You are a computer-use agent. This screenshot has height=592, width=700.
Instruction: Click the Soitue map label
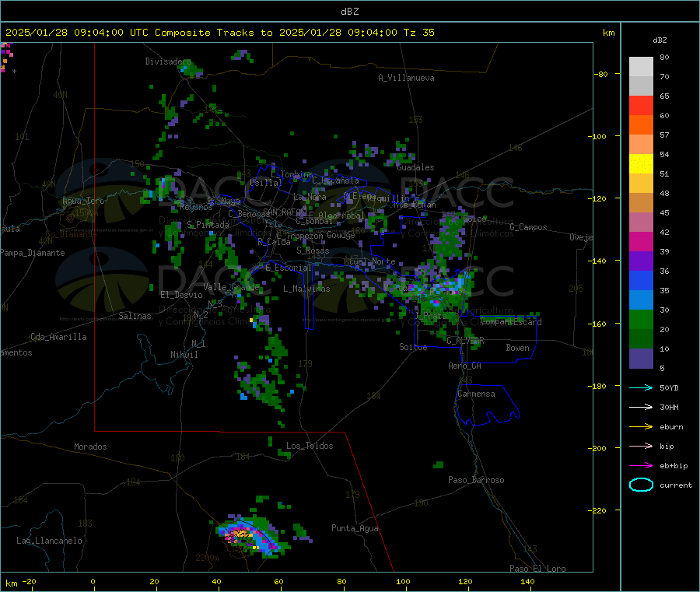click(x=413, y=347)
